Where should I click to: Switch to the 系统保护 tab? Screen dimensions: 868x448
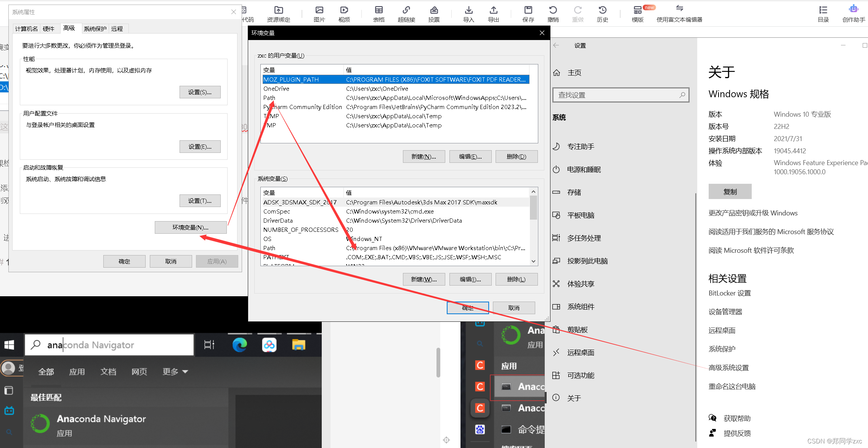95,29
